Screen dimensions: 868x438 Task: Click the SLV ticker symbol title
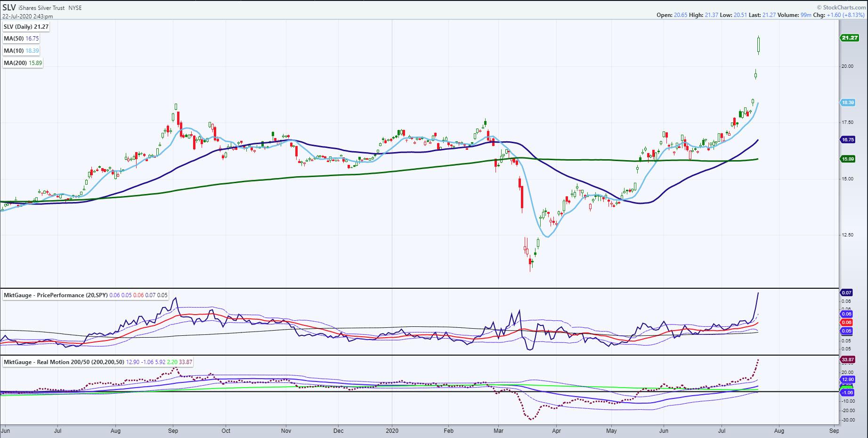click(9, 8)
